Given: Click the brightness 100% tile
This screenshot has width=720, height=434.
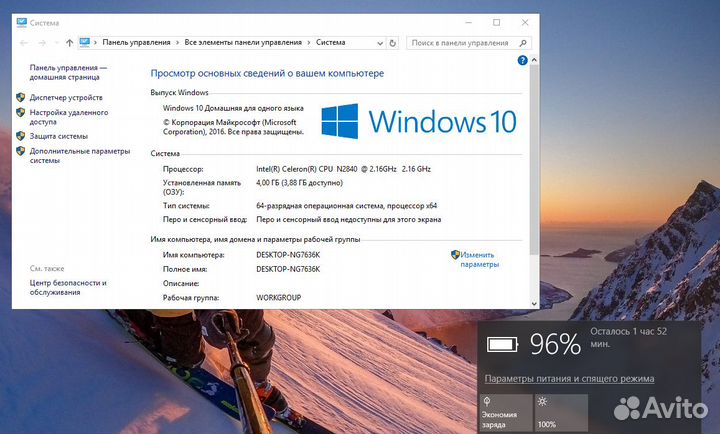Looking at the screenshot, I should [561, 412].
